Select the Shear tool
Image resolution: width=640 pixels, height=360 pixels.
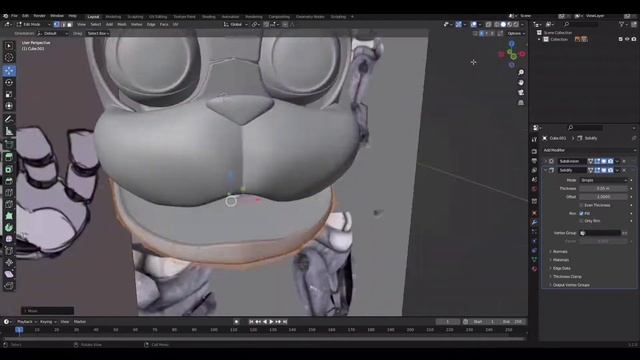[x=9, y=274]
